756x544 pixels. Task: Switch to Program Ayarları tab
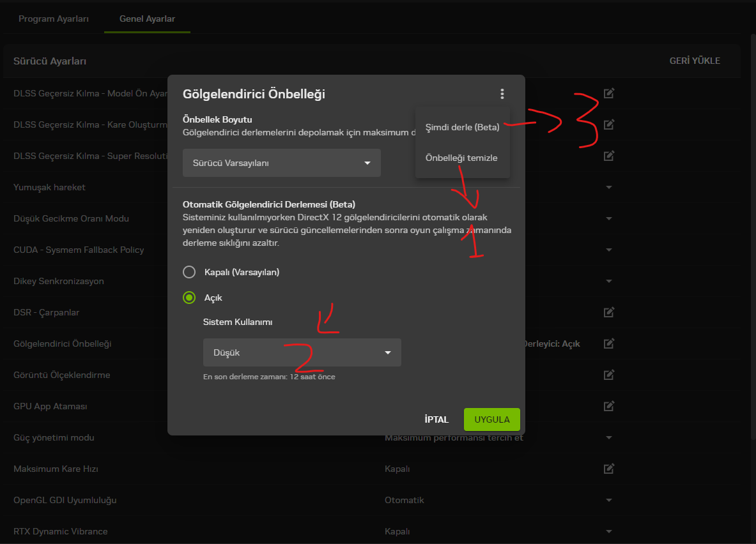pos(54,19)
